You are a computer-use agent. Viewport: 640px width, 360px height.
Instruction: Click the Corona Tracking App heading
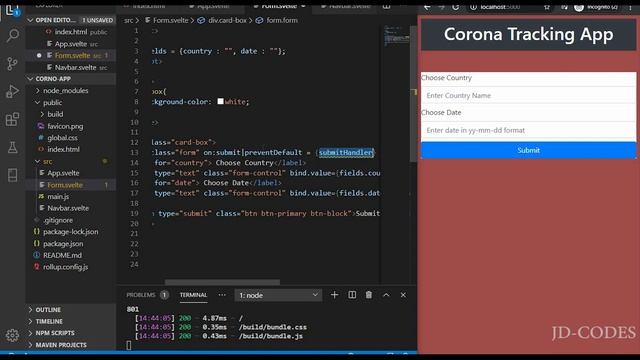coord(529,34)
